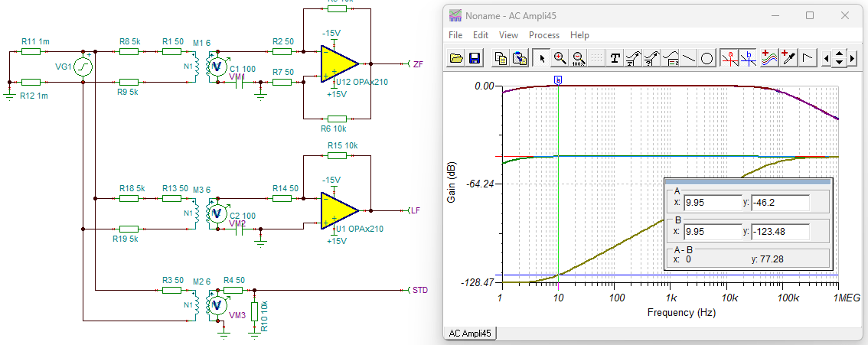The height and width of the screenshot is (345, 868).
Task: Select resistor R15 10k feedback component
Action: click(x=337, y=155)
